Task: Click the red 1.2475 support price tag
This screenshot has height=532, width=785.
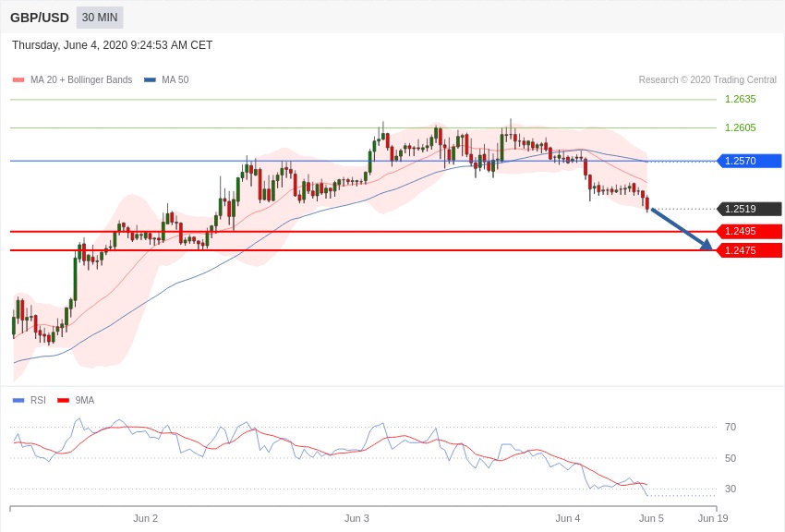Action: 749,250
